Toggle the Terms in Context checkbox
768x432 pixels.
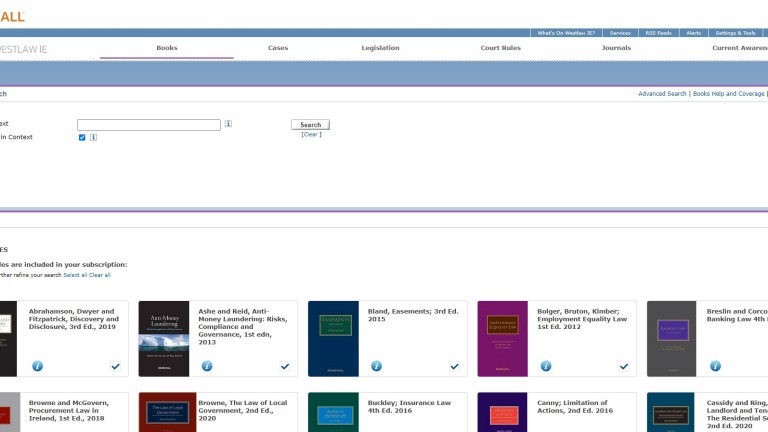point(82,137)
